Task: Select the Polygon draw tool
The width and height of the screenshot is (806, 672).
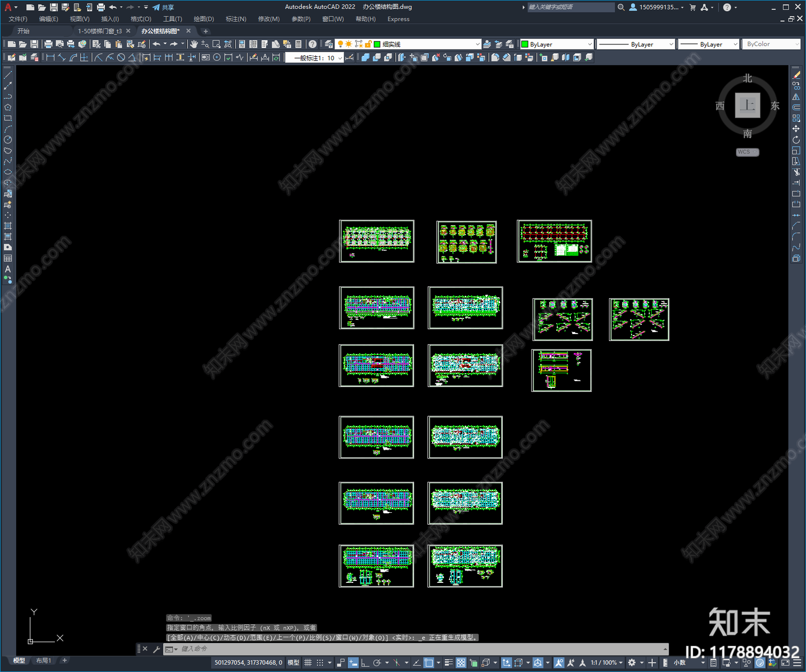Action: pyautogui.click(x=8, y=107)
